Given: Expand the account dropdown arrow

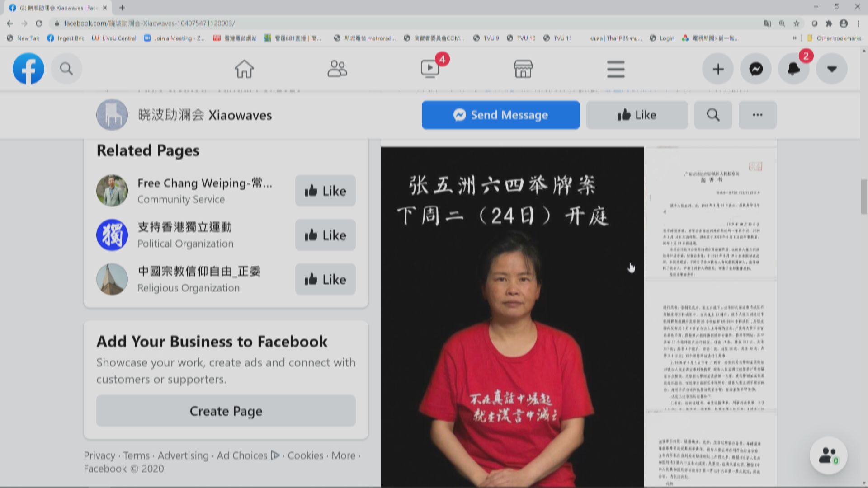Looking at the screenshot, I should pos(832,69).
